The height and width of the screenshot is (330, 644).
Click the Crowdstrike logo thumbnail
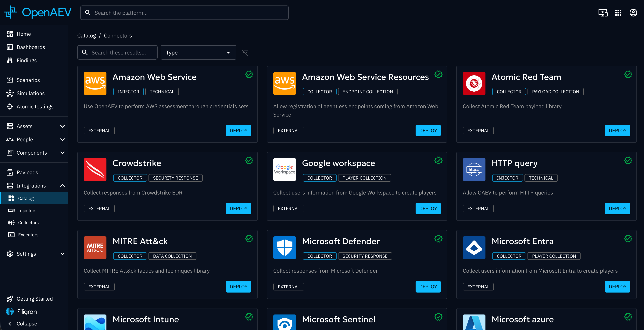(95, 169)
